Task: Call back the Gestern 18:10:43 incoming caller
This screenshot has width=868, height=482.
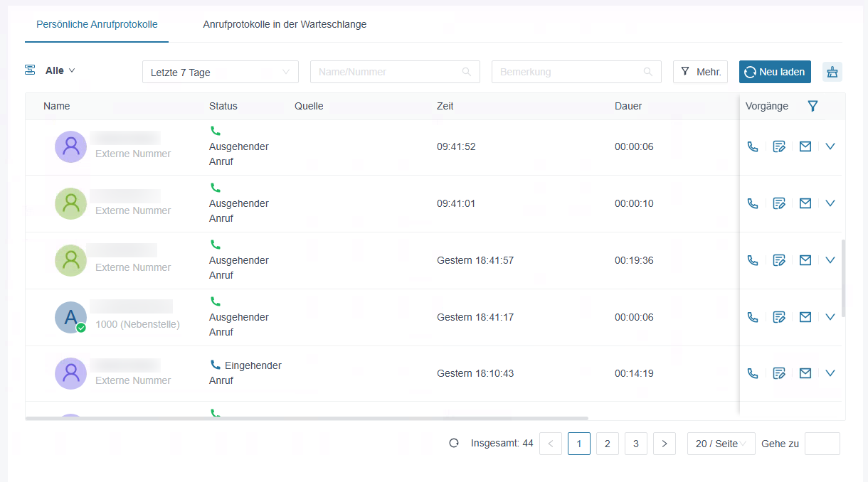Action: [x=753, y=373]
